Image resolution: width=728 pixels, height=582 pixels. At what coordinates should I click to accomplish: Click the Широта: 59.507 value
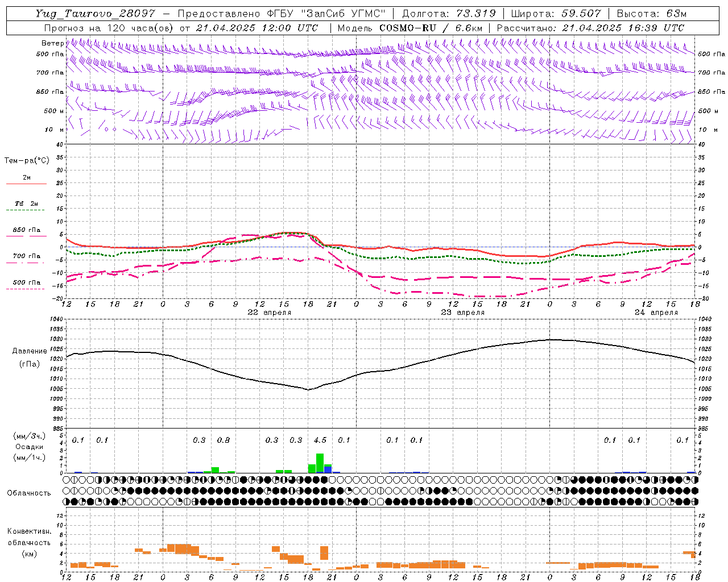tap(556, 14)
